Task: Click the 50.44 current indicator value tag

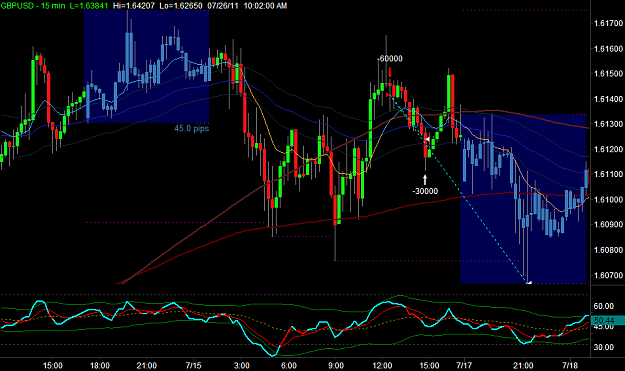Action: pos(607,320)
